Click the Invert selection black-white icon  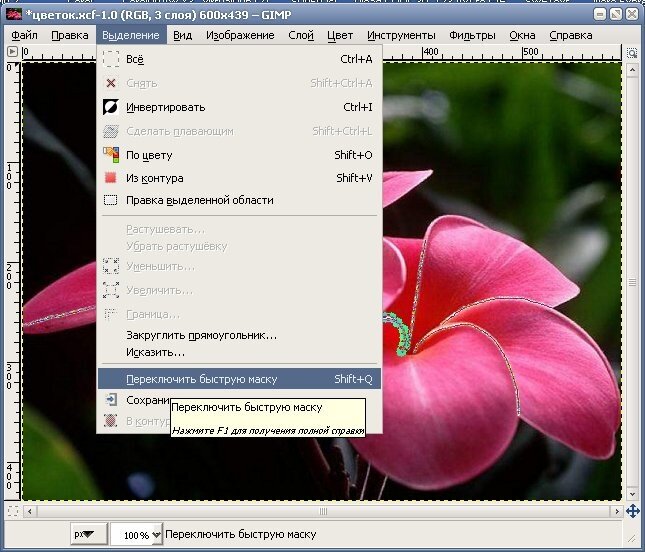[x=111, y=107]
